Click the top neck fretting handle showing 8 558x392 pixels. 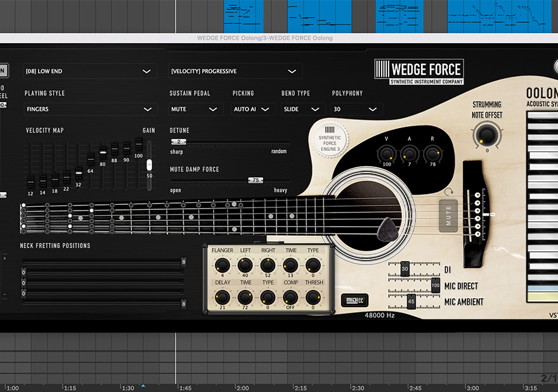coord(184,262)
